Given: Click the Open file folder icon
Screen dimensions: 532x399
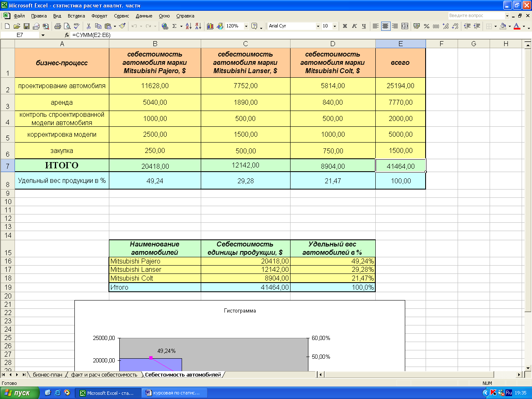Looking at the screenshot, I should pyautogui.click(x=17, y=26).
